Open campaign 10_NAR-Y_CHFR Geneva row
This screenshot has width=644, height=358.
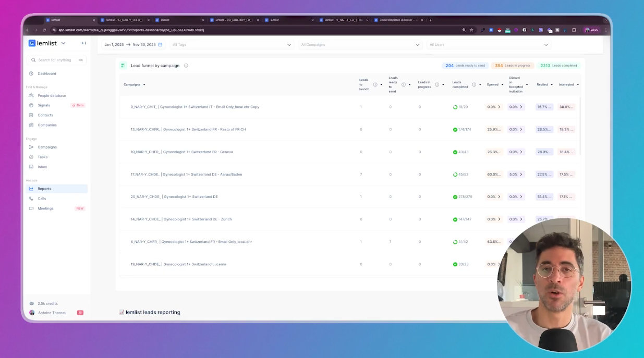[181, 152]
